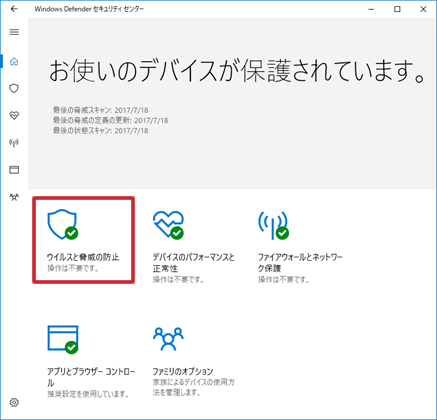Click the large shield icon tile
437x420 pixels.
click(x=63, y=225)
